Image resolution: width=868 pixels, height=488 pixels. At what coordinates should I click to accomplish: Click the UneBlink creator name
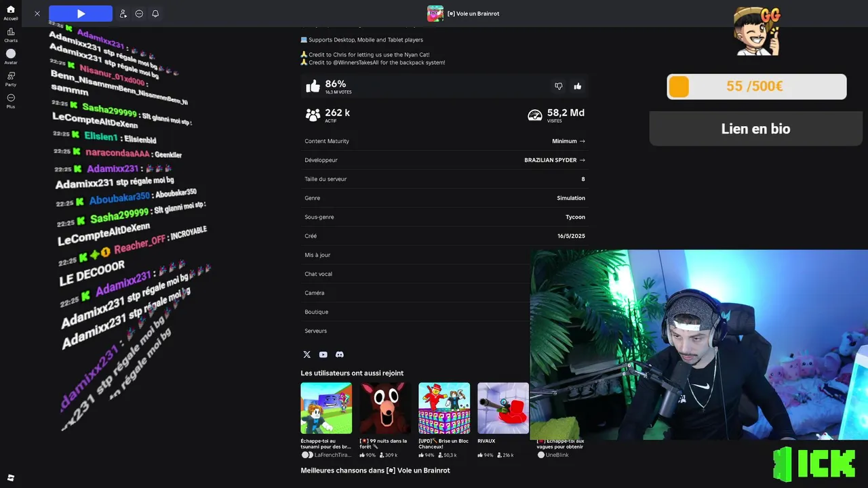point(557,455)
